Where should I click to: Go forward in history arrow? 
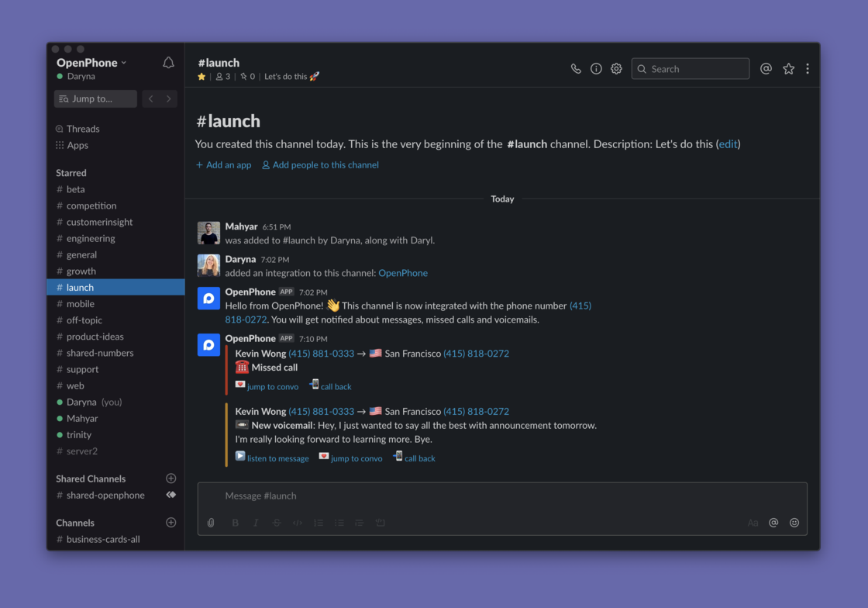point(168,98)
